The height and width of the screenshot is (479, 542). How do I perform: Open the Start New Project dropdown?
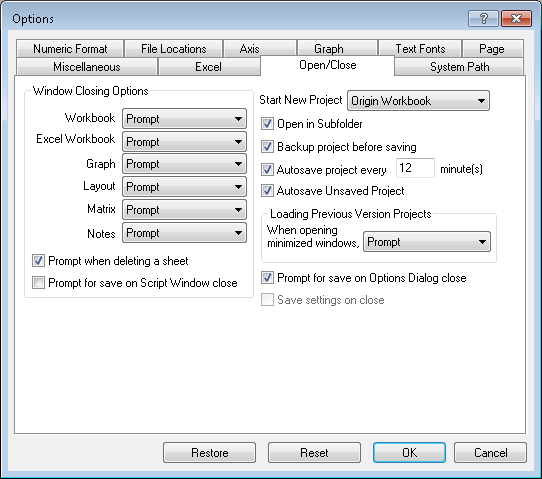pyautogui.click(x=418, y=101)
